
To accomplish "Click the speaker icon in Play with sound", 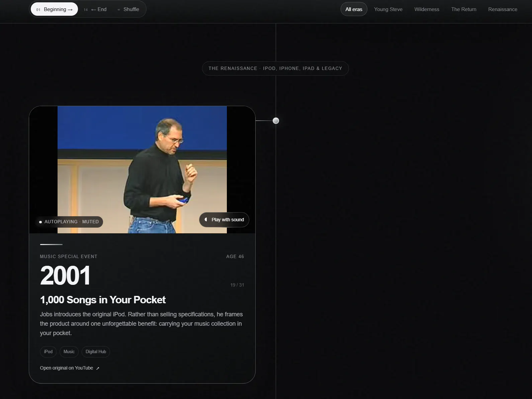I will pos(206,220).
